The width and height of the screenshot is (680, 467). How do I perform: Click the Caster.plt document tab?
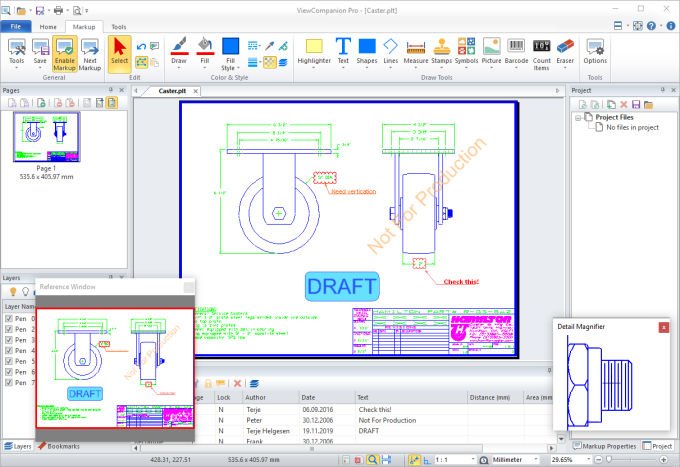pos(172,91)
